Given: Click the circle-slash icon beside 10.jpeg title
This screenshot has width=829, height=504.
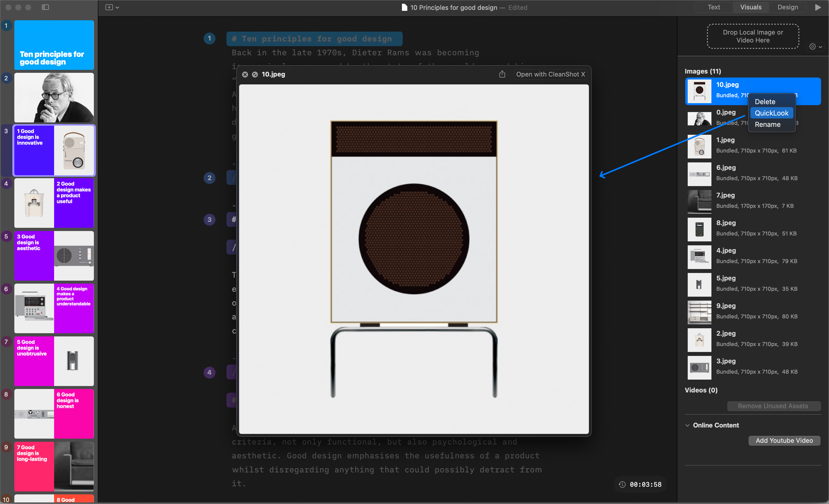Looking at the screenshot, I should [255, 74].
